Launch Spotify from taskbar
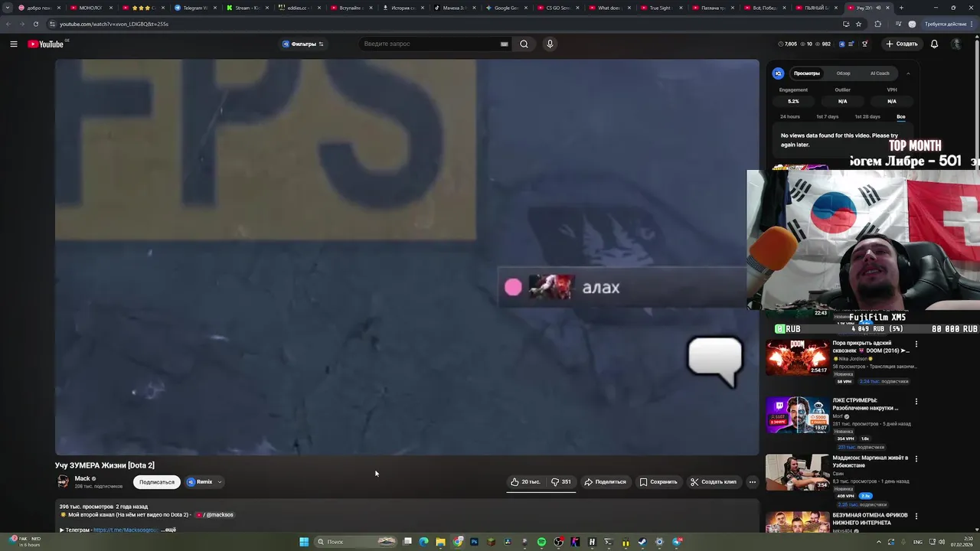The height and width of the screenshot is (551, 980). tap(541, 542)
